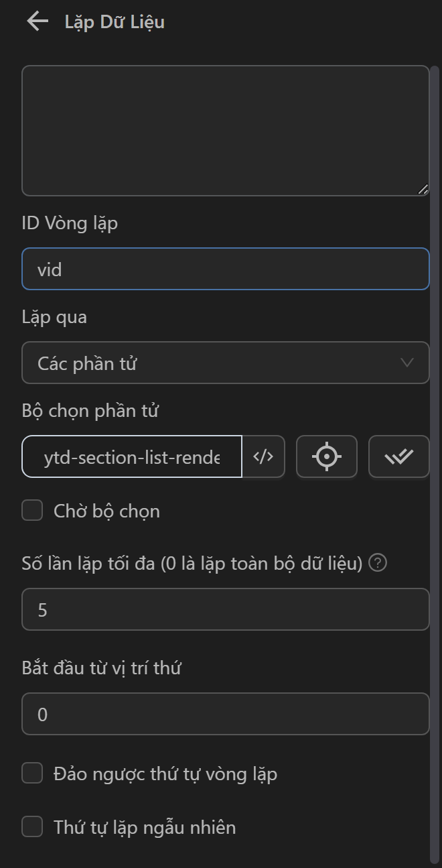The width and height of the screenshot is (442, 868).
Task: Click the 'ID Vòng lặp' field containing vid
Action: 226,268
